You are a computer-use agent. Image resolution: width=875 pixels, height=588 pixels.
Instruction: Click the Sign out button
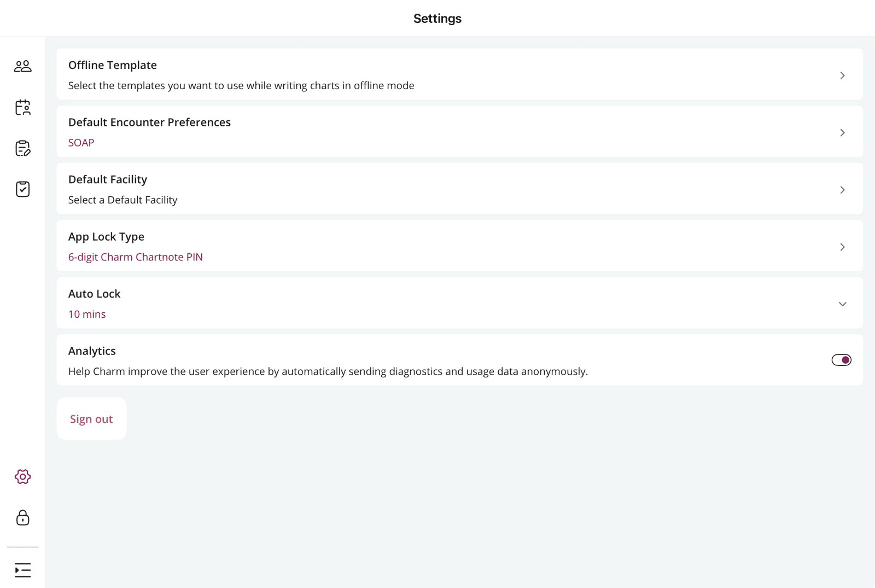click(91, 419)
